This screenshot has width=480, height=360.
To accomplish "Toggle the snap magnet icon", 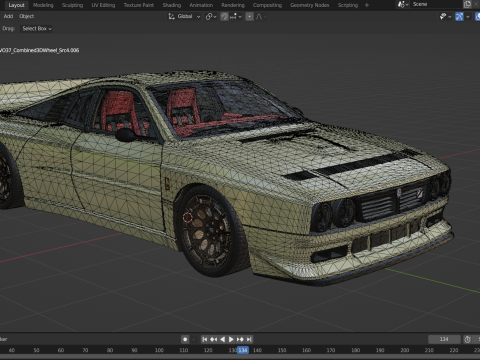I will pyautogui.click(x=224, y=16).
